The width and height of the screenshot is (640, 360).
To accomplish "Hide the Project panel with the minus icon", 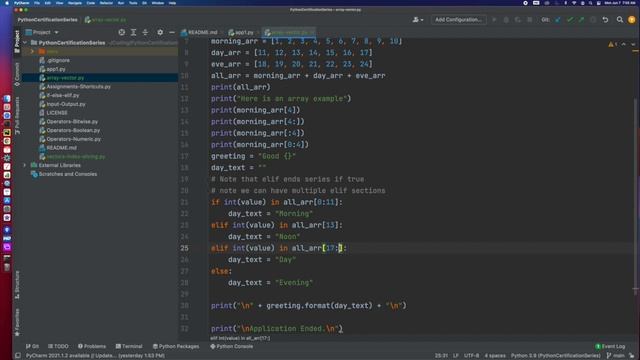I will click(172, 32).
